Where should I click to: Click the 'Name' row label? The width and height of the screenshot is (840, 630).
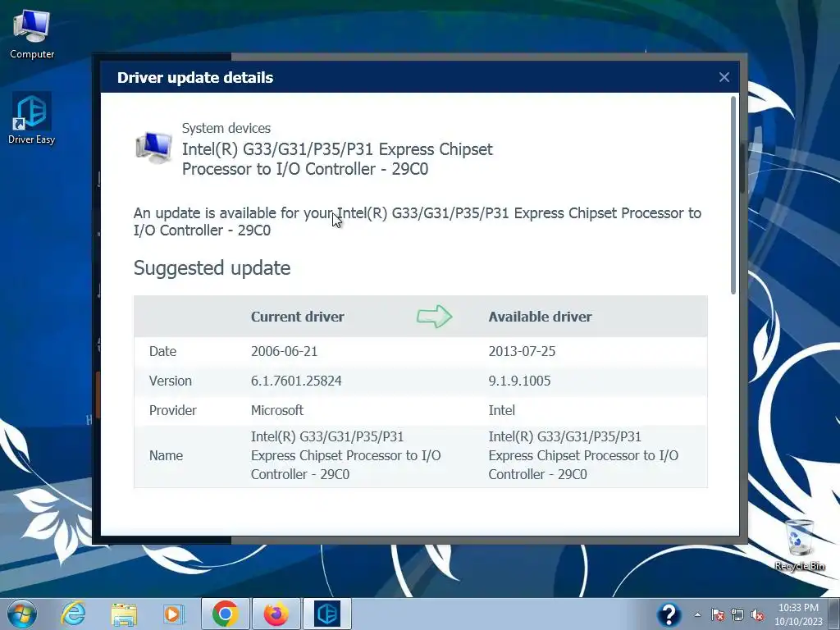166,455
